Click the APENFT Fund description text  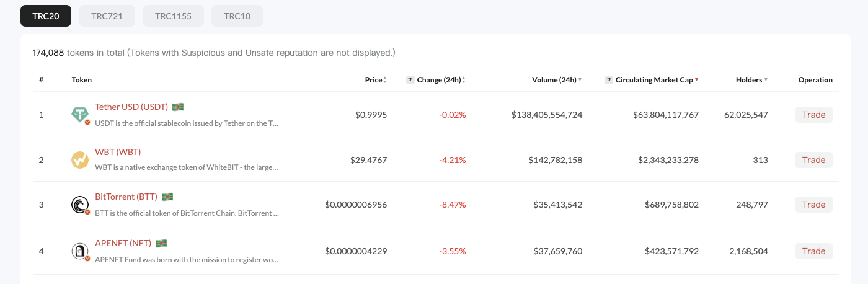coord(187,259)
